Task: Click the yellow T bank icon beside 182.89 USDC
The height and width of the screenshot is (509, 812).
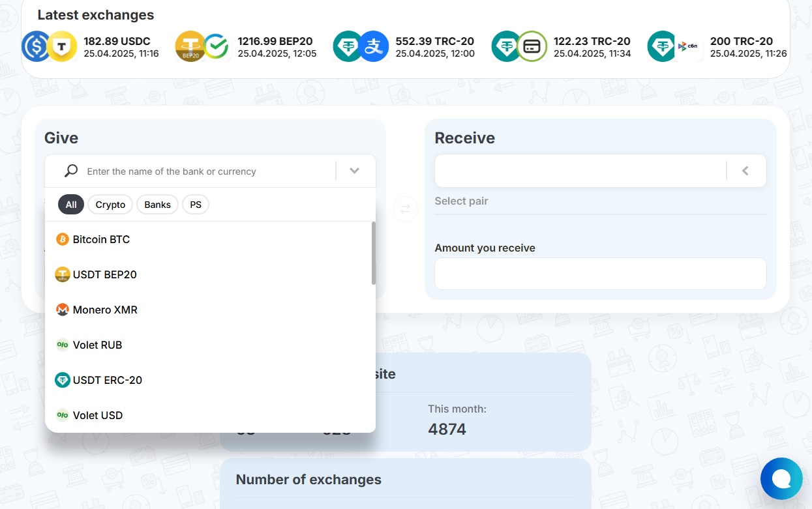Action: 63,47
